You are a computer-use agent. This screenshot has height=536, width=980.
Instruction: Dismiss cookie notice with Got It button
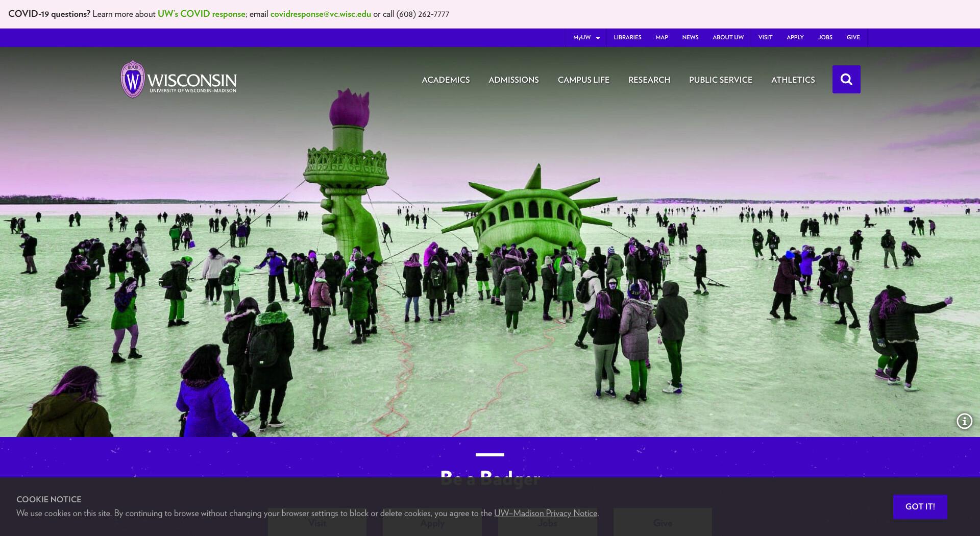click(x=920, y=506)
